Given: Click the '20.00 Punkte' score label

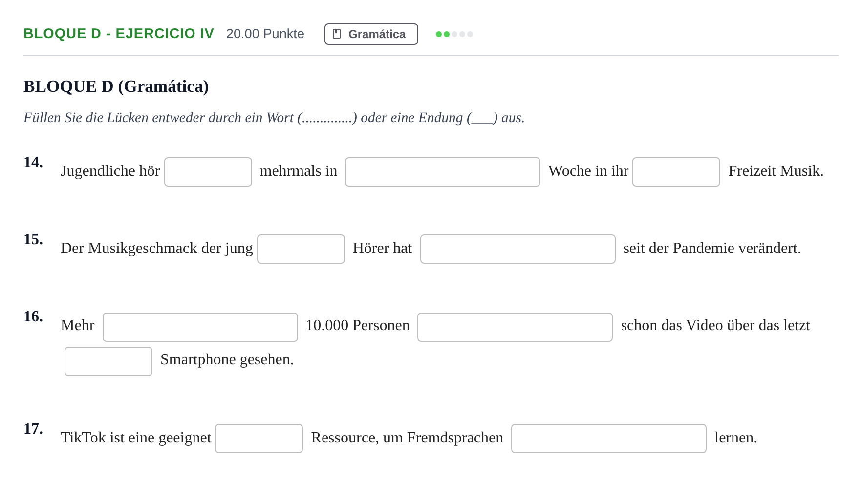Looking at the screenshot, I should pos(265,34).
